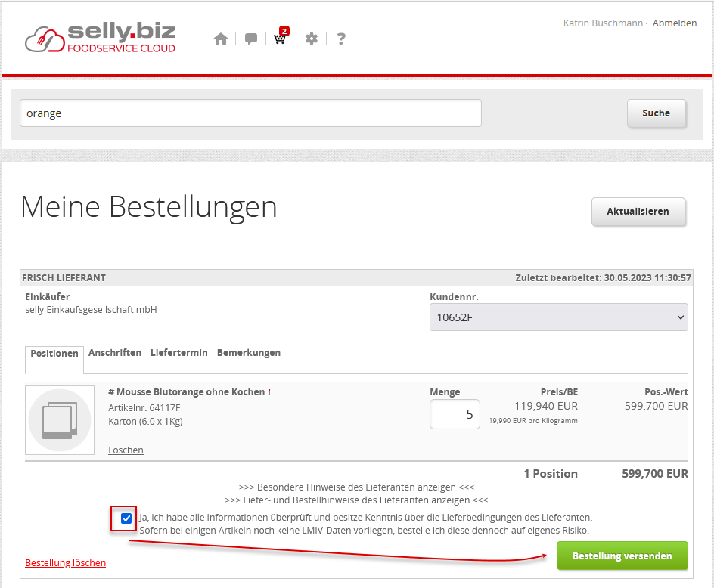The height and width of the screenshot is (588, 714).
Task: Open the Mousse Blutorange product image placeholder
Action: [60, 420]
